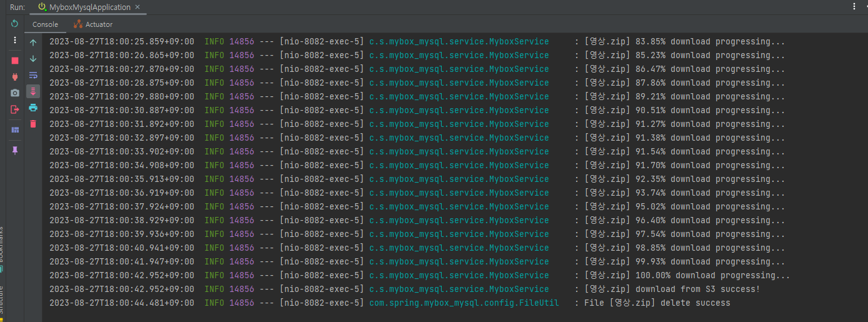Image resolution: width=868 pixels, height=322 pixels.
Task: Switch to the Actuator tab
Action: (x=93, y=24)
